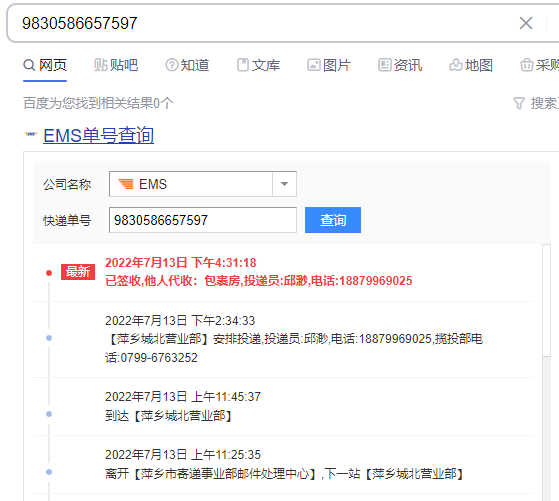
Task: Open the EMS单号查询 link
Action: (x=98, y=136)
